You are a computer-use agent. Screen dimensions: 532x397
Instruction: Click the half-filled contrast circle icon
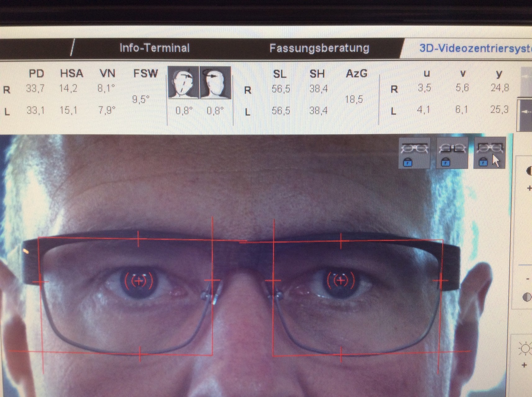527,297
